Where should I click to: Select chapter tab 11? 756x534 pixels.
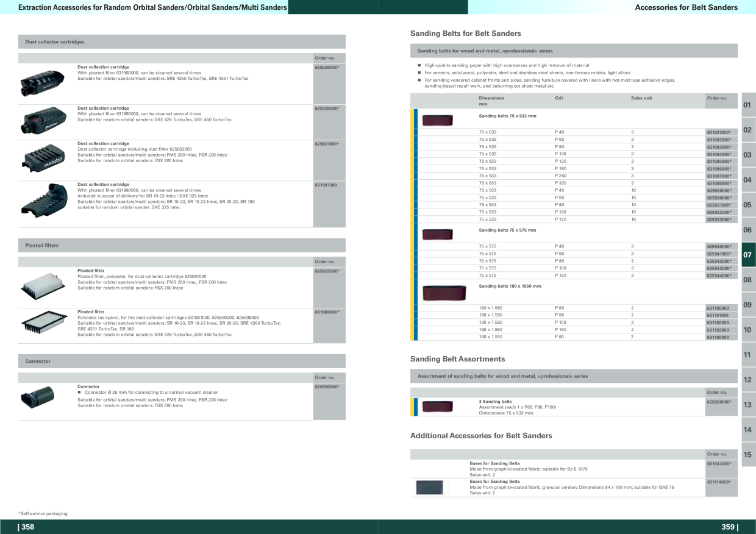pyautogui.click(x=748, y=355)
